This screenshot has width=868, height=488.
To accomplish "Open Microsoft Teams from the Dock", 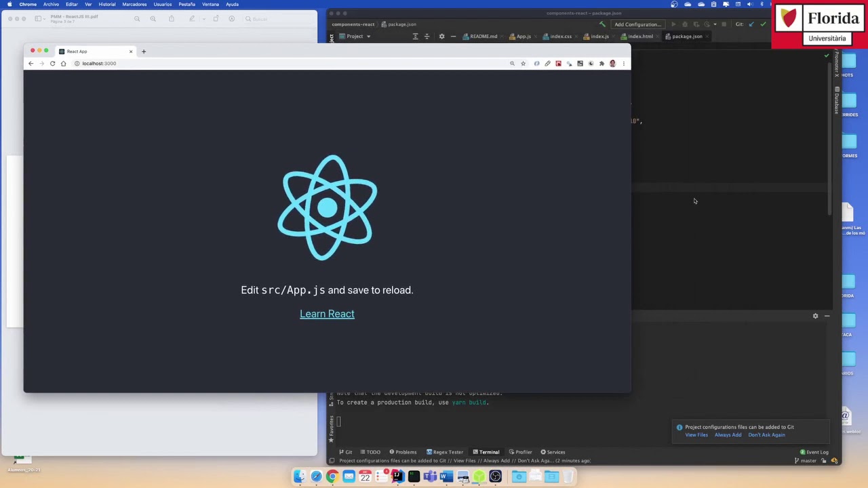I will click(x=430, y=477).
